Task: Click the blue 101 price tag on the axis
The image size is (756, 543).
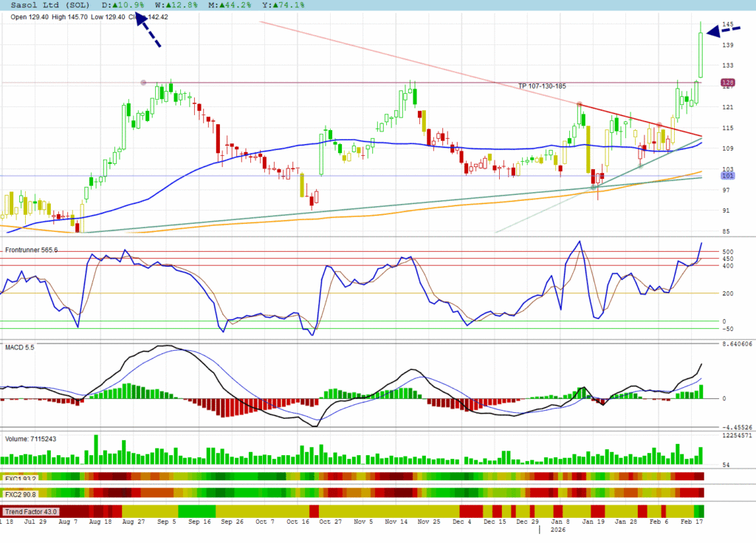Action: (727, 176)
